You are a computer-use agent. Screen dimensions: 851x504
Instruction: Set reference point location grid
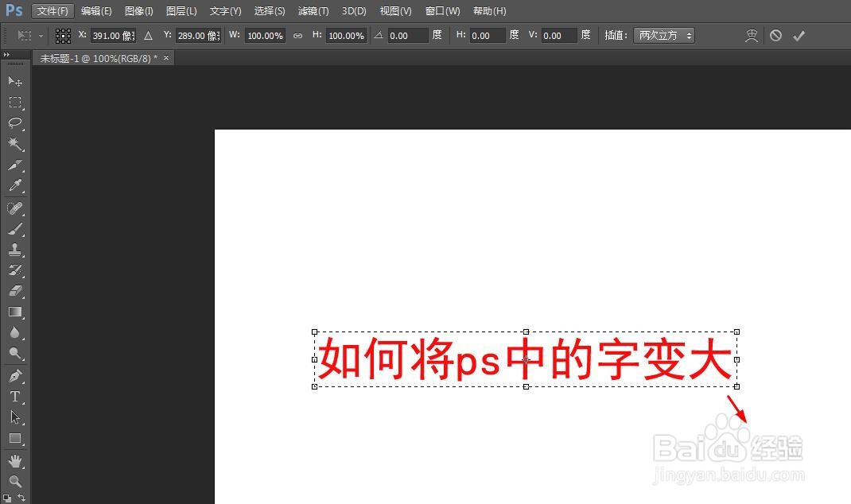pyautogui.click(x=63, y=36)
